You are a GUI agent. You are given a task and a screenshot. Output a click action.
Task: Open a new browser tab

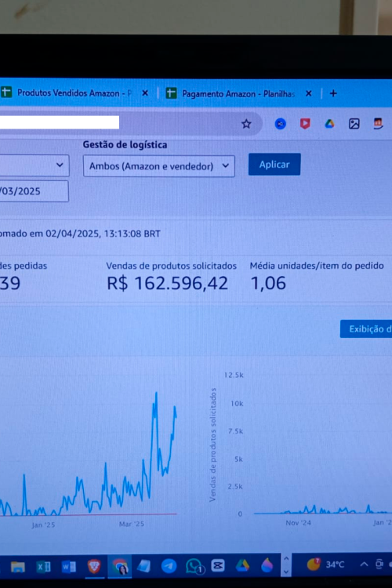(333, 93)
